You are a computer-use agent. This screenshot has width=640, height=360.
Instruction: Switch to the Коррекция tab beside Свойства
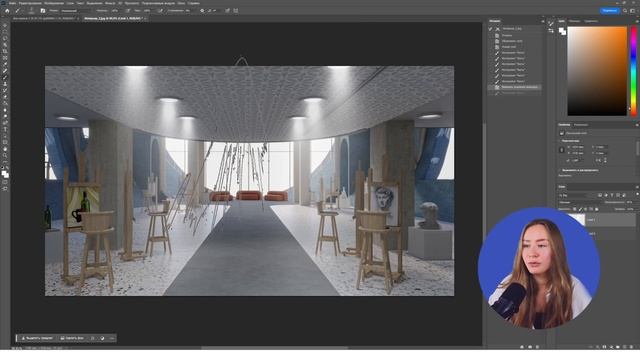pos(580,125)
